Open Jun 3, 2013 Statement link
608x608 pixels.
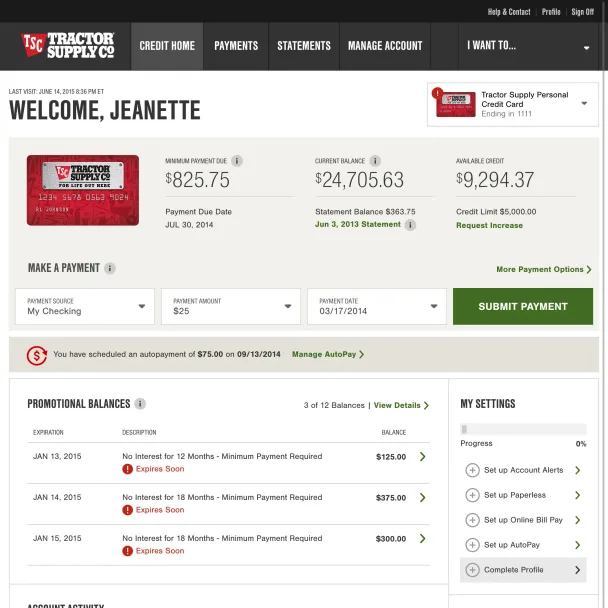(x=358, y=225)
